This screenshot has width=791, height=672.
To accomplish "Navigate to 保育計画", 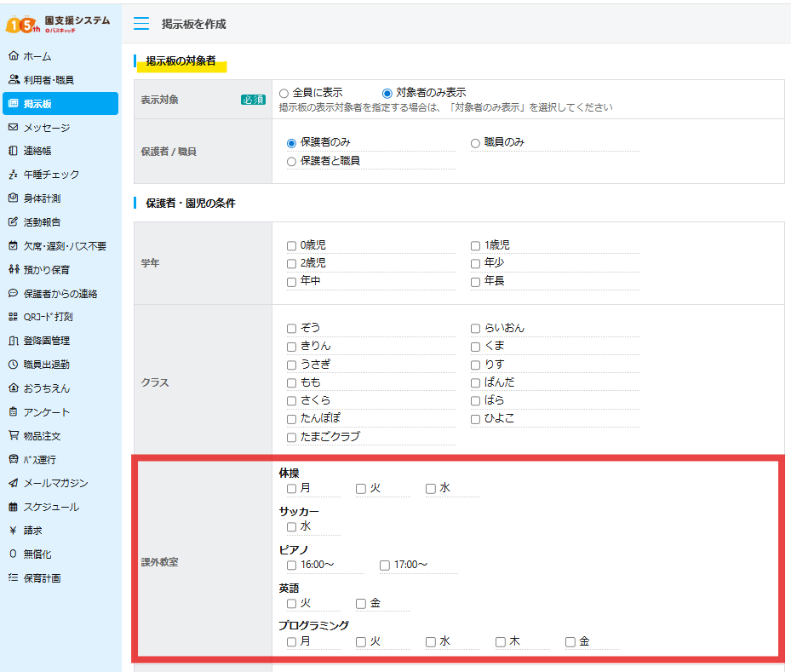I will click(12, 577).
